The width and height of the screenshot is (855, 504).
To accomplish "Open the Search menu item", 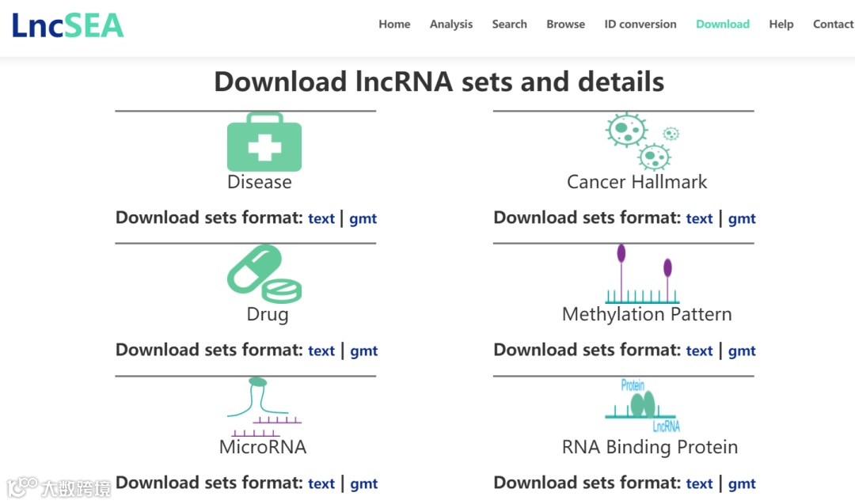I will click(509, 25).
